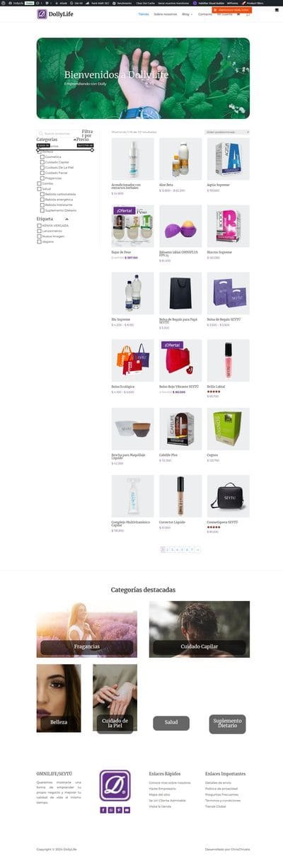Expand the Blog menu dropdown
The height and width of the screenshot is (868, 283).
(187, 14)
